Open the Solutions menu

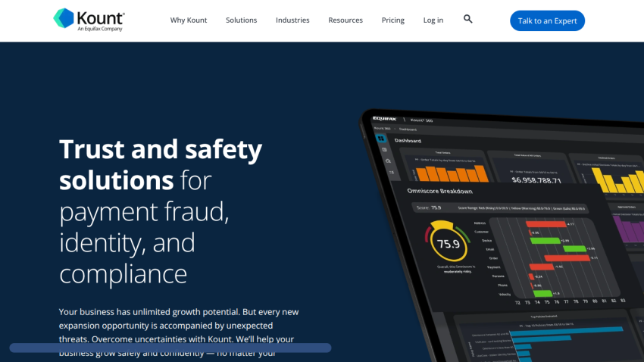(x=241, y=20)
